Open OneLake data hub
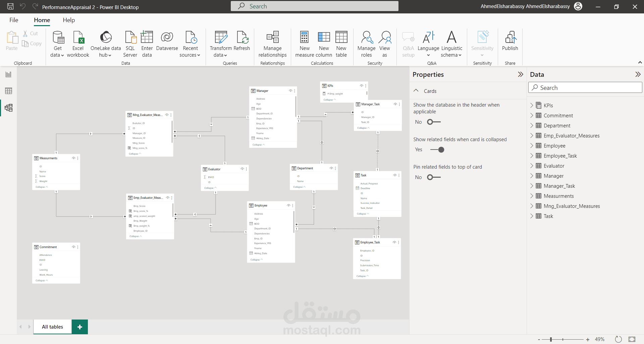 [106, 44]
